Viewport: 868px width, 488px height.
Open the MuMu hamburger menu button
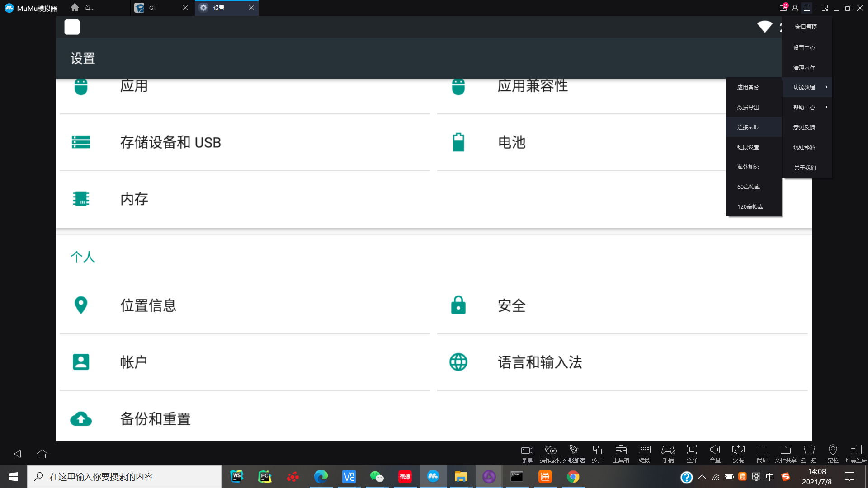click(x=807, y=8)
